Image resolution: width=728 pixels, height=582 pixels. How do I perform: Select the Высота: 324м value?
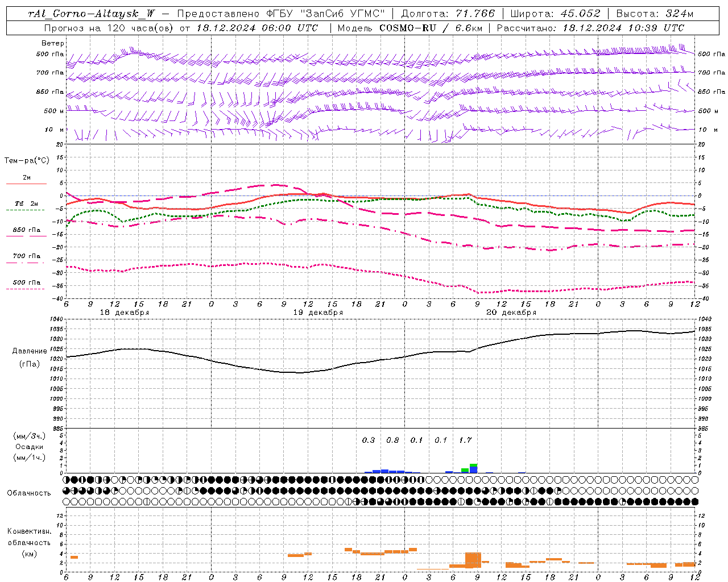tap(655, 14)
